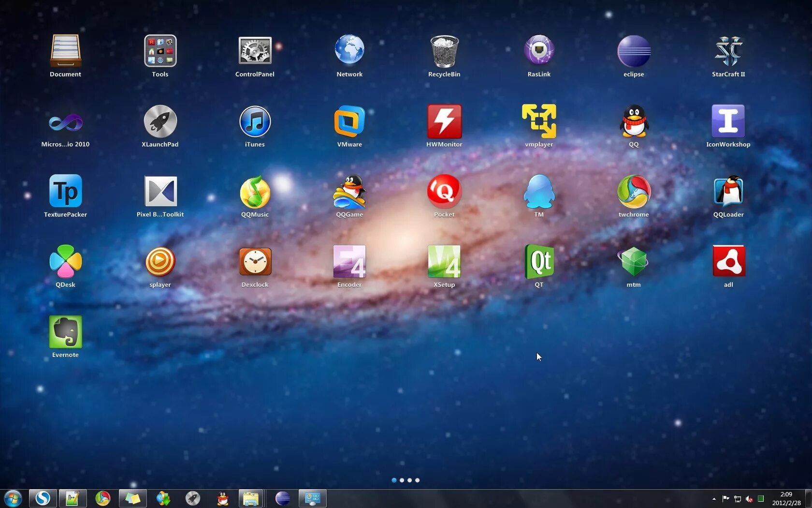Open the Tools folder icon
The width and height of the screenshot is (812, 508).
click(160, 51)
